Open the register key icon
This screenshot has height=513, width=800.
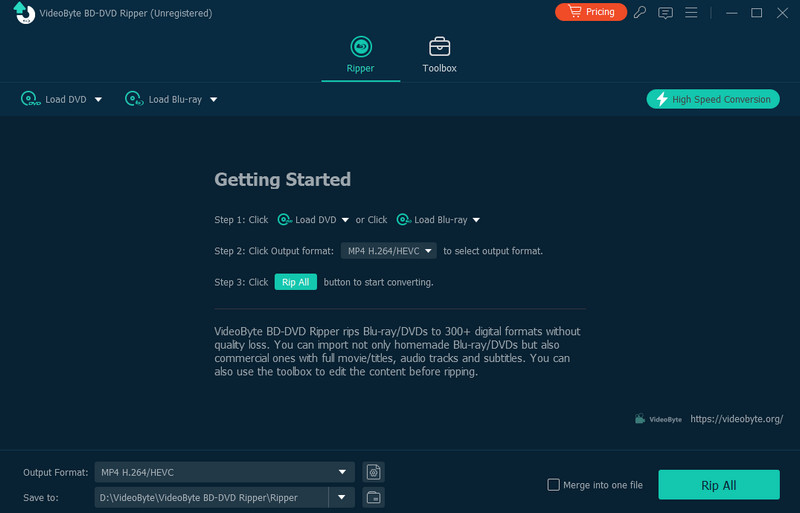click(640, 12)
